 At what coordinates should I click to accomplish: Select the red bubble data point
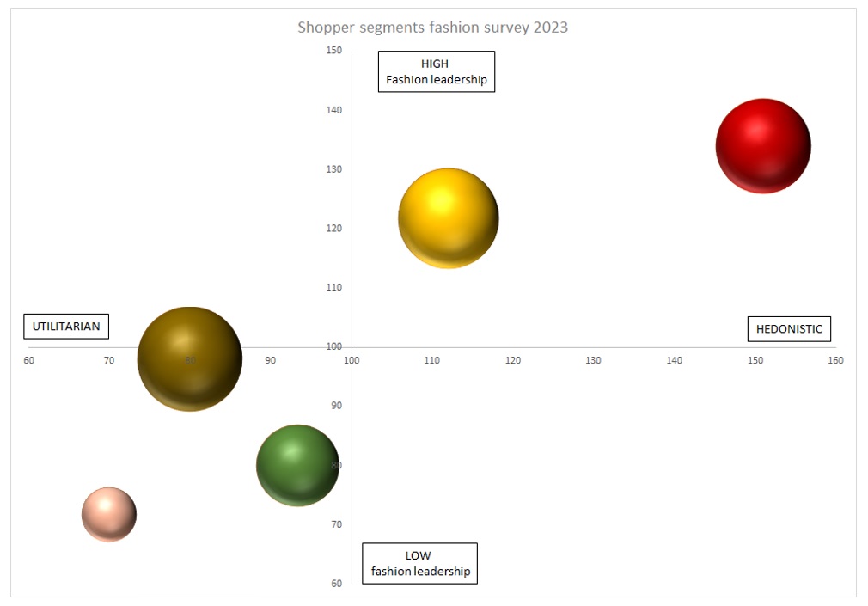point(763,146)
